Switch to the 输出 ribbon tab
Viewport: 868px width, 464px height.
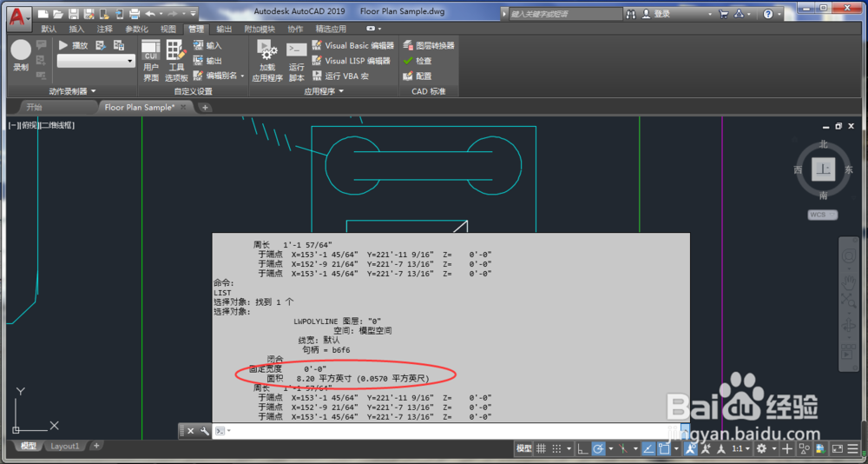[224, 29]
